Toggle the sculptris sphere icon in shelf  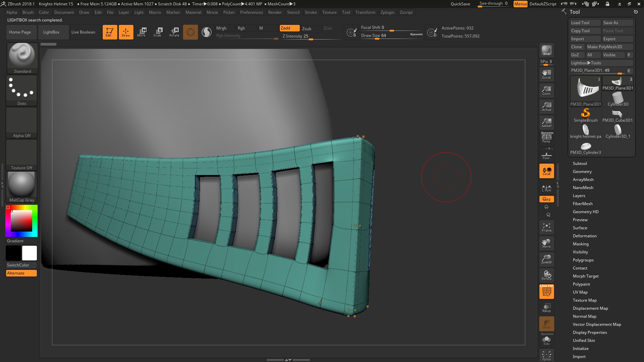191,32
